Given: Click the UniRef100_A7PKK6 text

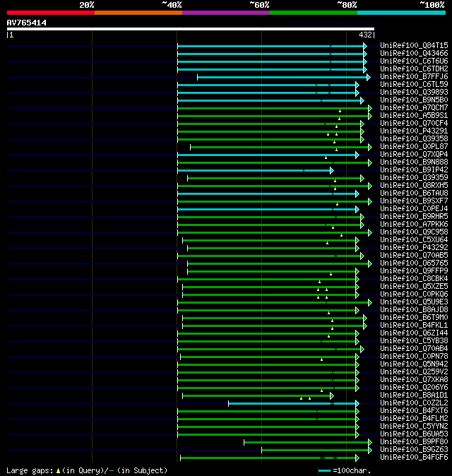Looking at the screenshot, I should (414, 225).
